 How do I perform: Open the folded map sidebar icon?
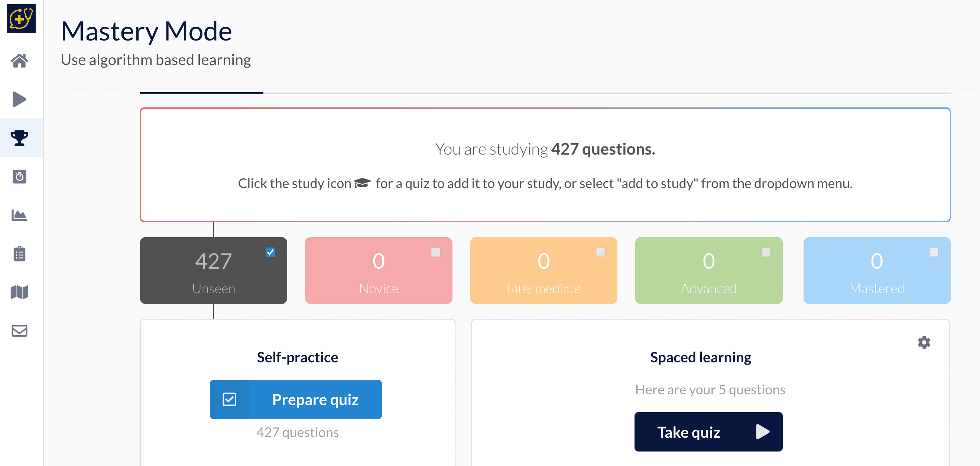19,292
